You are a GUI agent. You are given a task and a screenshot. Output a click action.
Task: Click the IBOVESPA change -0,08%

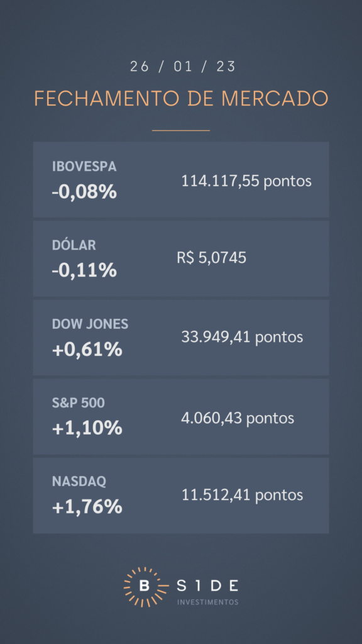tap(85, 192)
